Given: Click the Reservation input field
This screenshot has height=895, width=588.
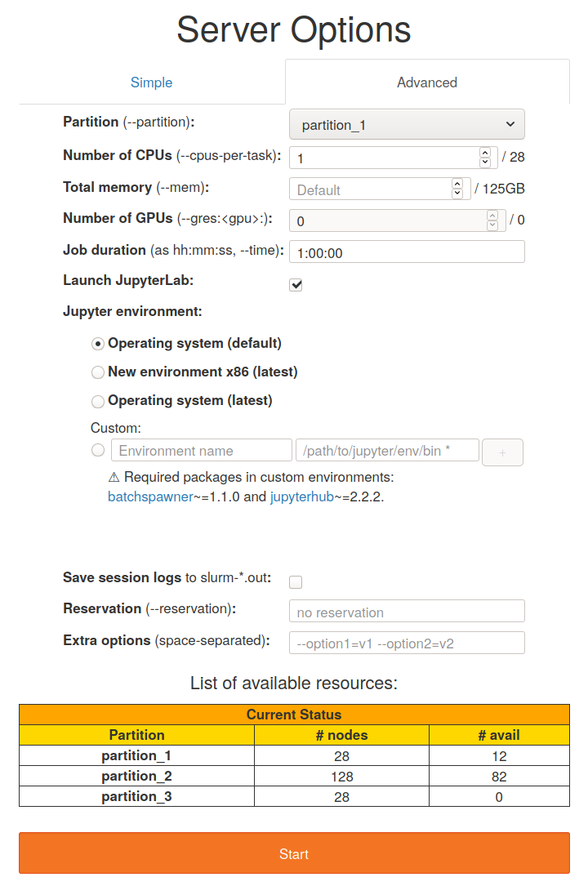Looking at the screenshot, I should [407, 610].
